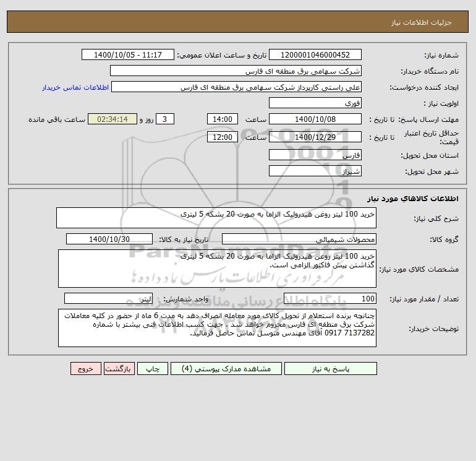The image size is (476, 461).
Task: Click buyer organization name field
Action: [236, 71]
